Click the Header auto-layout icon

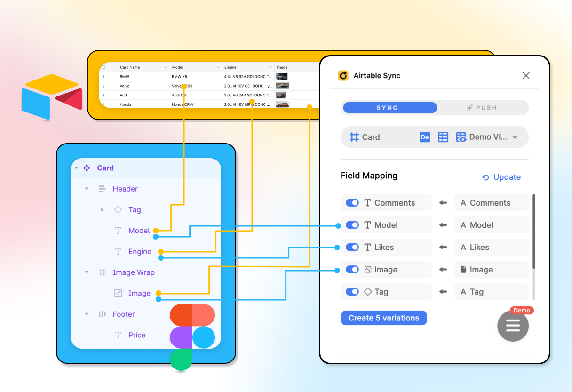click(x=102, y=189)
